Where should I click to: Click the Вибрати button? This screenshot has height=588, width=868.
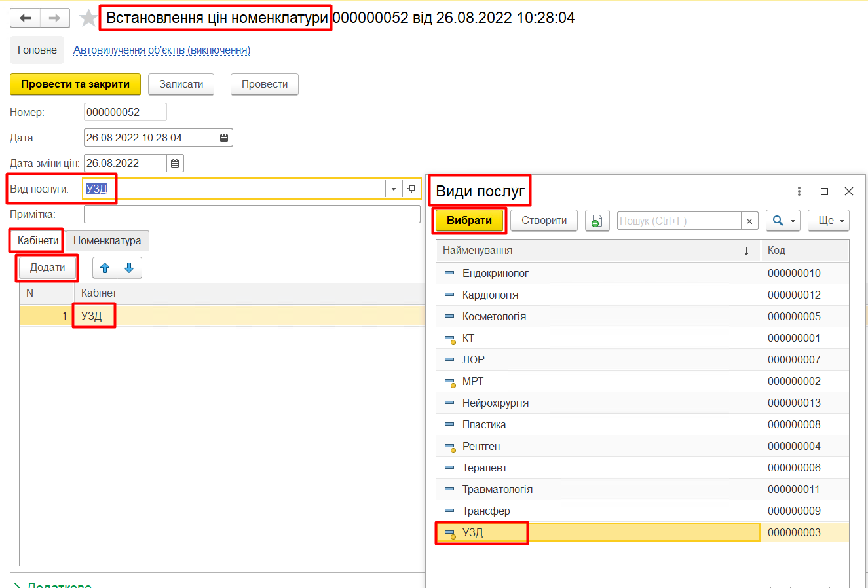click(469, 221)
